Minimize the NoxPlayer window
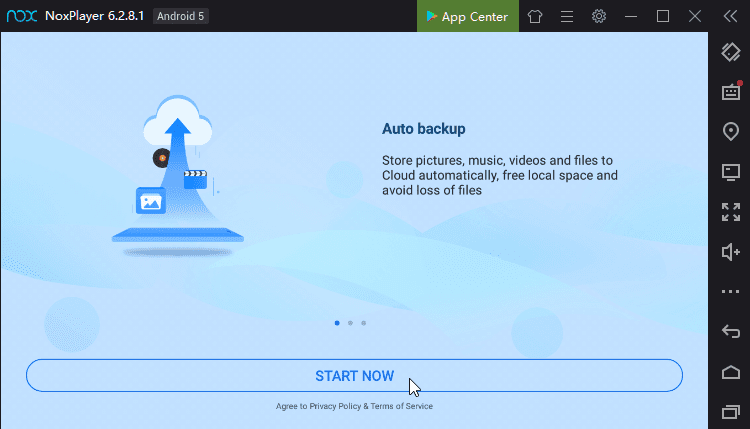Screen dimensions: 750x429 tap(631, 16)
